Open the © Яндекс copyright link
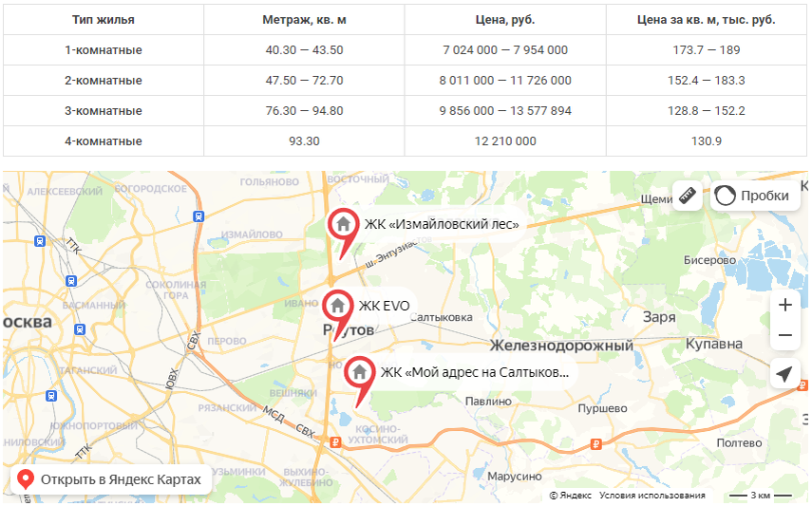812x506 pixels. pyautogui.click(x=570, y=496)
